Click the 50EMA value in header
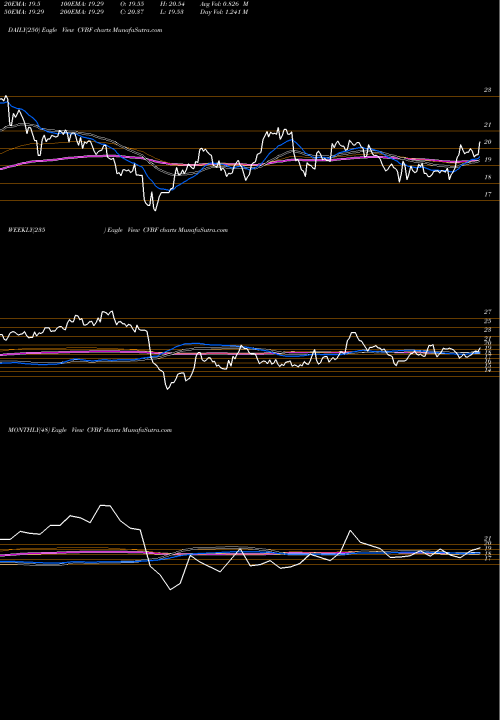Screen dimensions: 500x720 pos(24,12)
